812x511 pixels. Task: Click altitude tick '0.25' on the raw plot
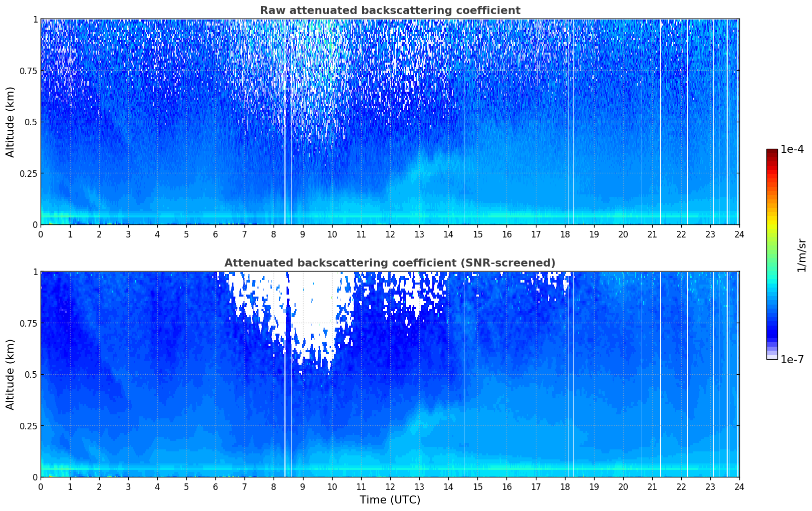(x=29, y=173)
